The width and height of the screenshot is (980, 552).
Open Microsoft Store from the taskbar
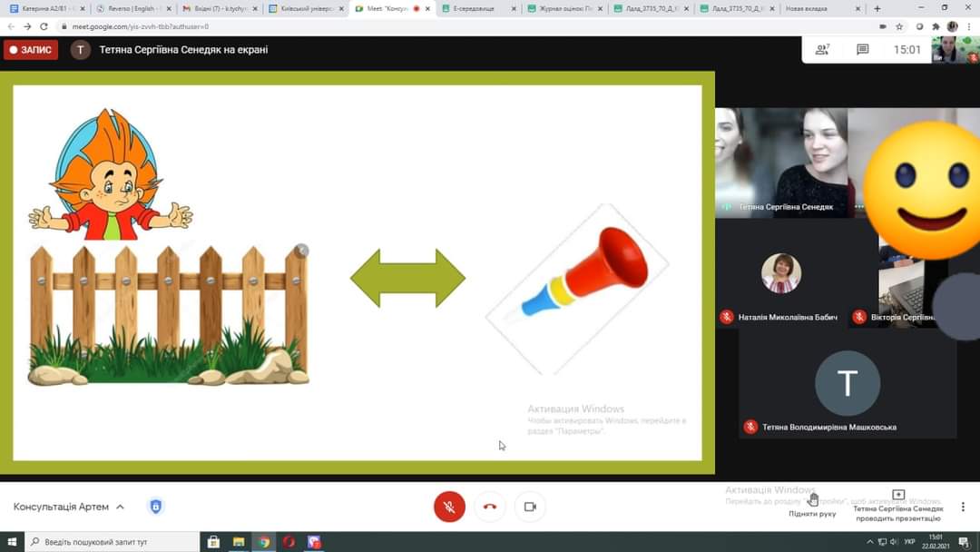click(213, 542)
